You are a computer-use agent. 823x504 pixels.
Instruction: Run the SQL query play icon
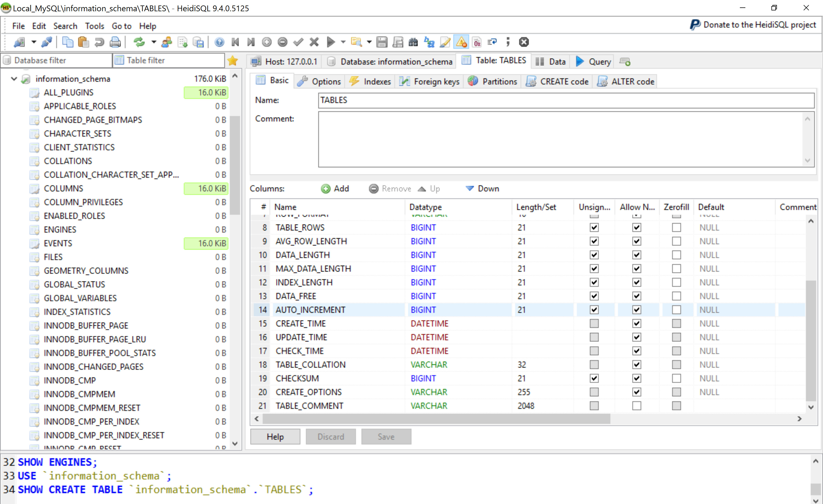click(331, 42)
